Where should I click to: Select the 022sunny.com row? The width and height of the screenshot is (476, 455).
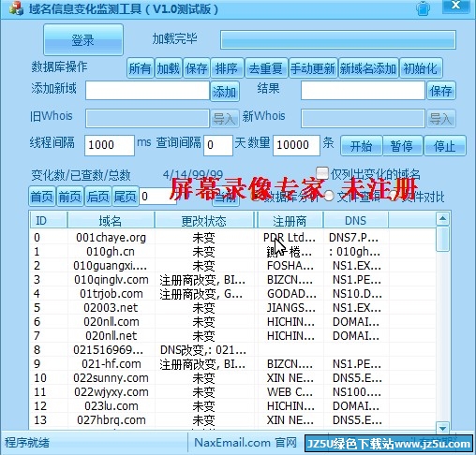click(x=232, y=378)
